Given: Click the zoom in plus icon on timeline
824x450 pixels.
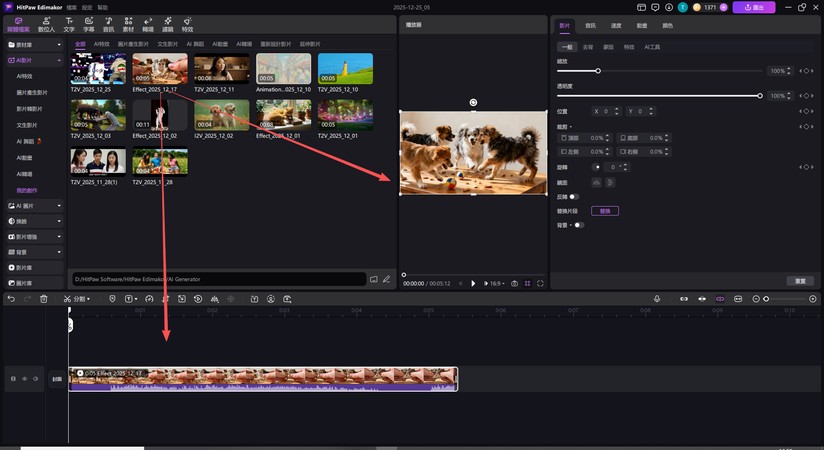Looking at the screenshot, I should click(813, 299).
